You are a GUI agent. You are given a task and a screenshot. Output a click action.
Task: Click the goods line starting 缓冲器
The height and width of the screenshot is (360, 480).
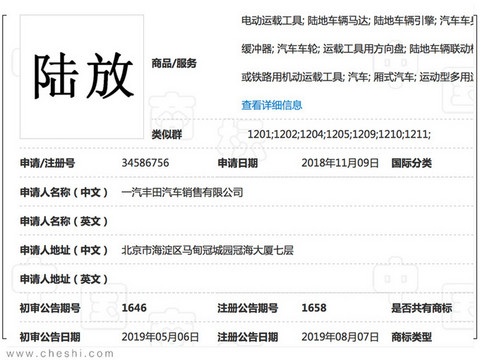357,49
